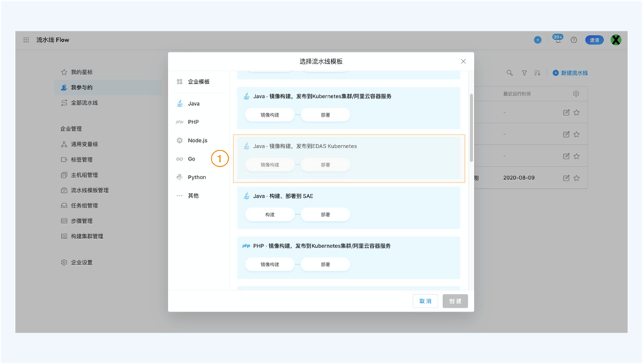Open 任务组管理 in sidebar

coord(84,206)
